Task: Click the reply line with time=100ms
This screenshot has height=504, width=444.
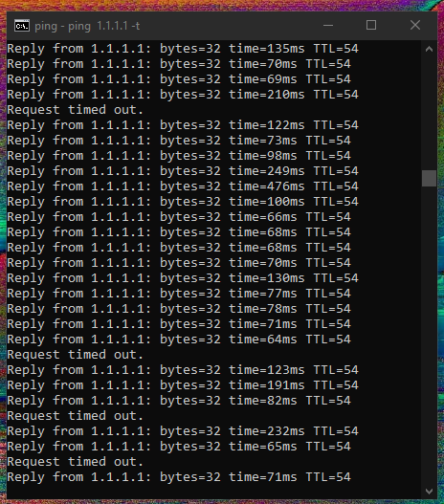Action: coord(183,202)
